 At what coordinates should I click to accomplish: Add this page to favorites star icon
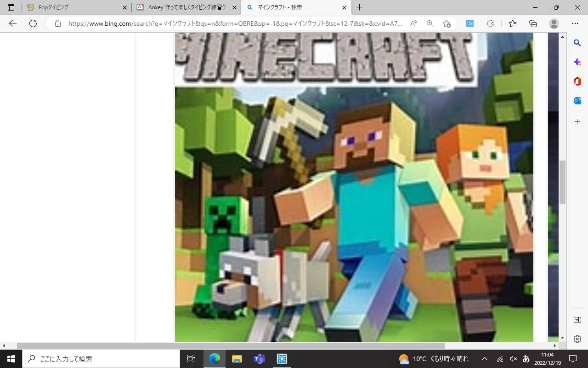point(447,23)
